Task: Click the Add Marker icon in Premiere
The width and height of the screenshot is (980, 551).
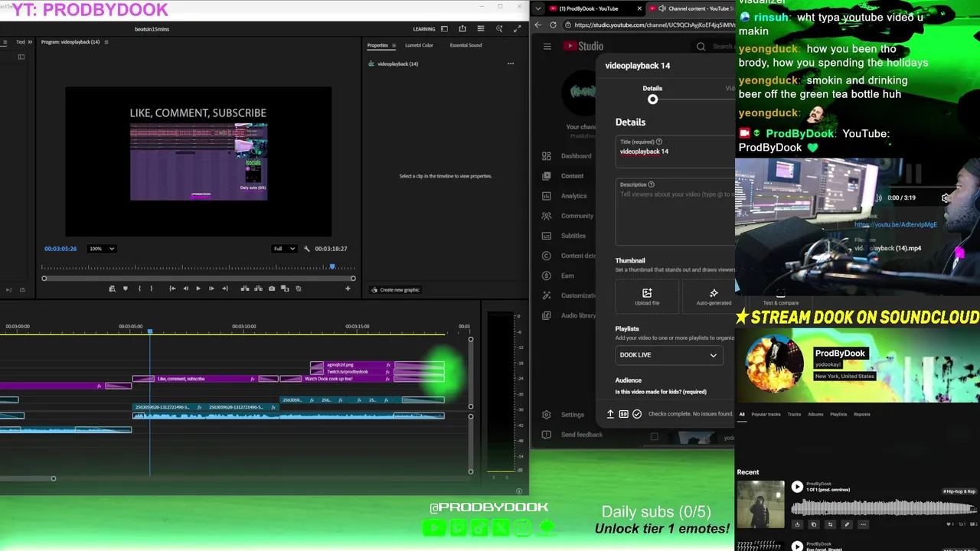Action: point(126,289)
